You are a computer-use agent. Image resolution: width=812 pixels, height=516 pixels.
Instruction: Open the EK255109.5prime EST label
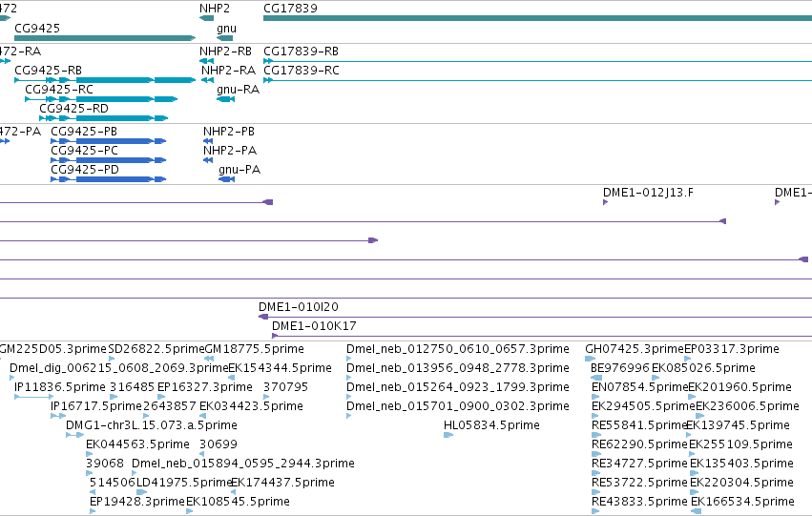pos(740,444)
